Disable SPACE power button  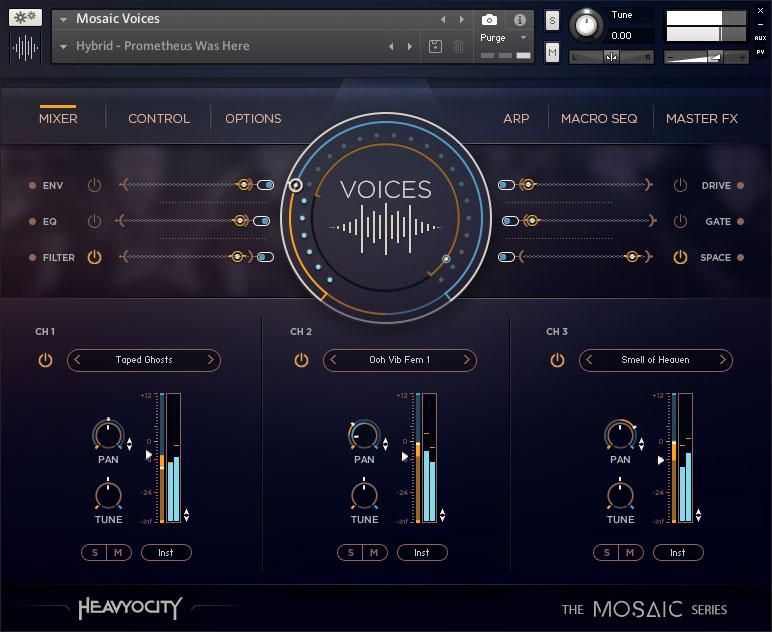coord(680,257)
